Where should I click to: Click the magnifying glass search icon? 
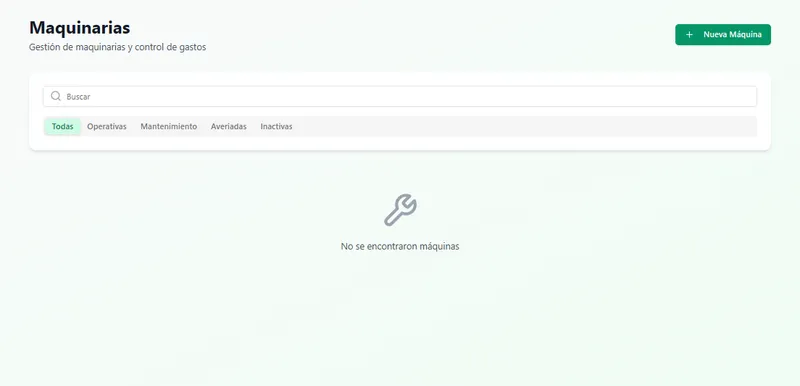(56, 96)
